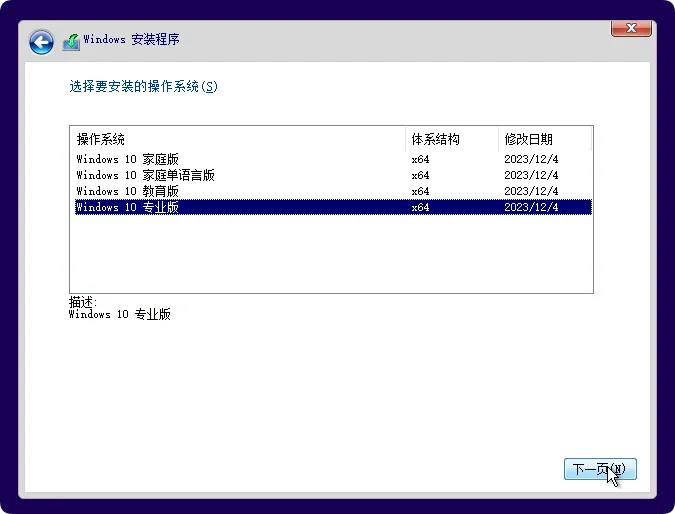Click the 描述 label below the list

[83, 301]
